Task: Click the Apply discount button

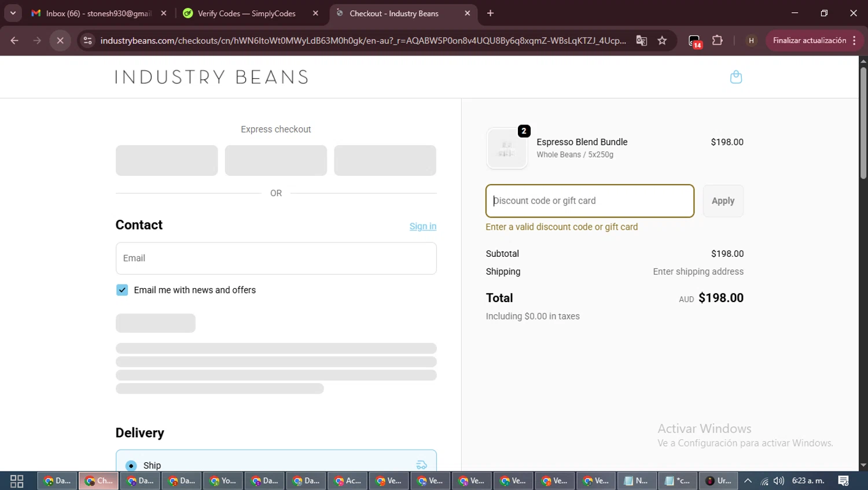Action: click(x=723, y=201)
